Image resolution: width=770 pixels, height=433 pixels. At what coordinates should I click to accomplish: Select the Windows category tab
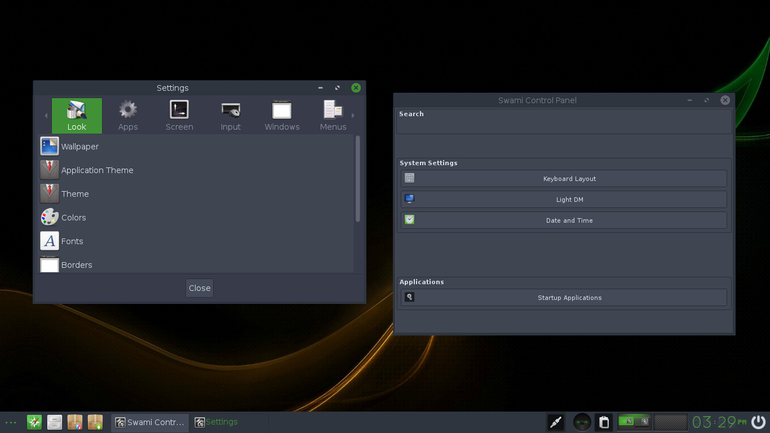(x=282, y=115)
